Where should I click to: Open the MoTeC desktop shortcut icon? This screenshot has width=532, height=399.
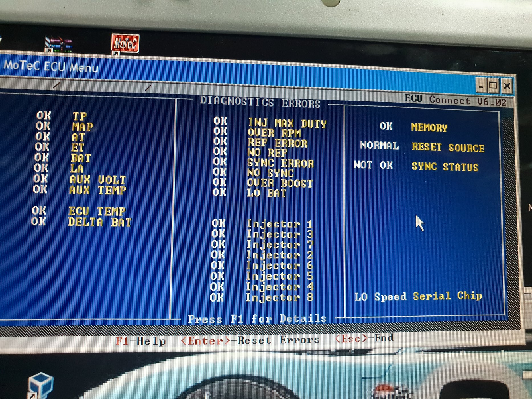tap(125, 43)
